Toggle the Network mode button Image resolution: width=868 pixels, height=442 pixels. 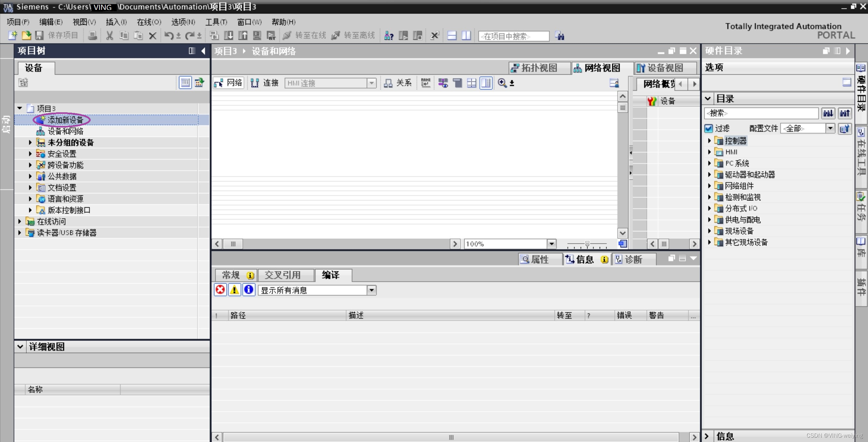(x=228, y=83)
